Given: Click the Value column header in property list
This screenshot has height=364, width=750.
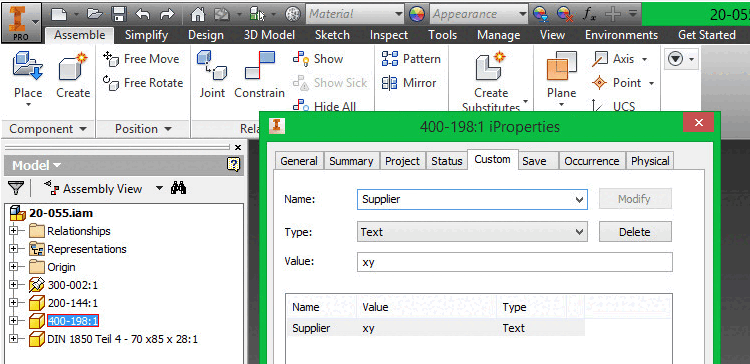Looking at the screenshot, I should point(427,307).
